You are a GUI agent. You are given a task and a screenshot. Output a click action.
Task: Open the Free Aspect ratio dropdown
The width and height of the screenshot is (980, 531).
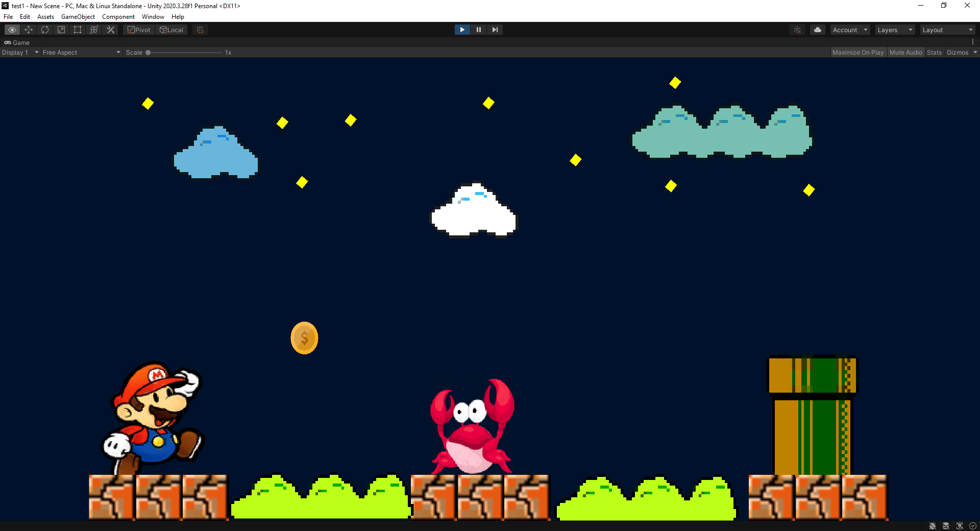(x=81, y=52)
